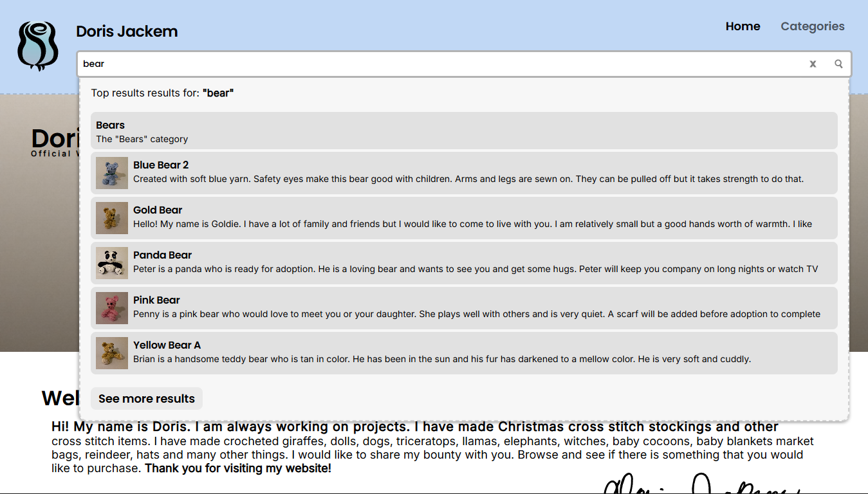This screenshot has height=494, width=868.
Task: Click the Panda Bear description about Peter
Action: [x=475, y=270]
